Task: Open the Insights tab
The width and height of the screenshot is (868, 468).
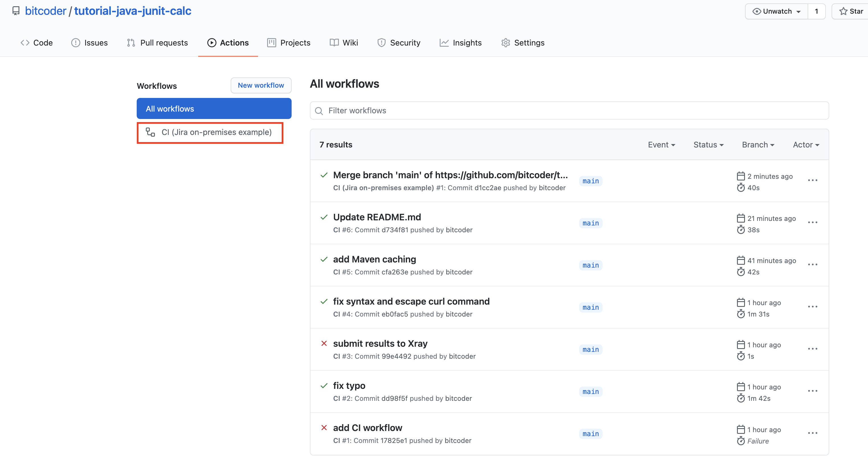Action: click(460, 43)
